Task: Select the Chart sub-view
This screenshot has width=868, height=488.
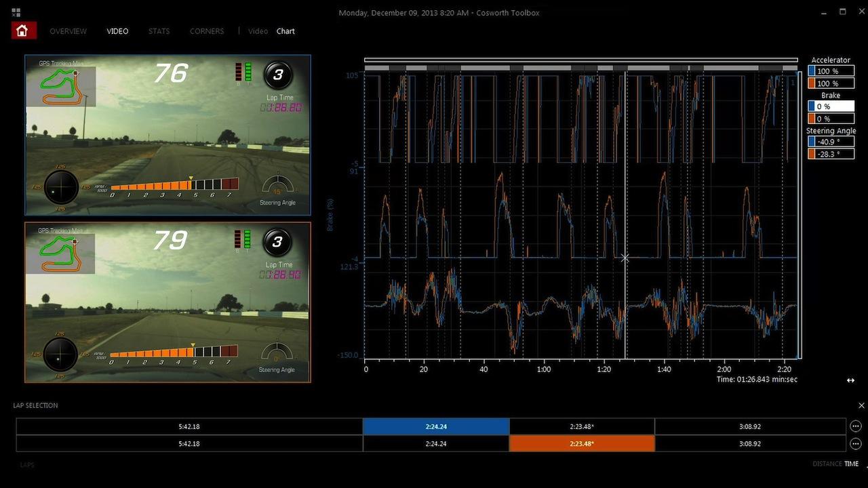Action: 285,31
